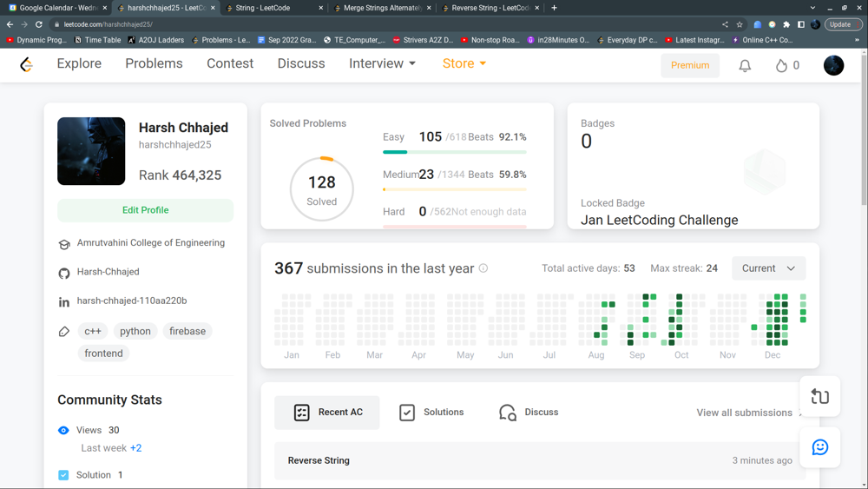868x489 pixels.
Task: Switch to the Discuss tab
Action: (529, 413)
